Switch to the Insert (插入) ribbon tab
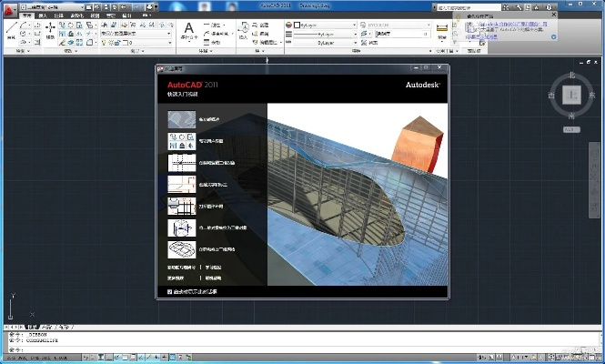The image size is (605, 364). [41, 16]
